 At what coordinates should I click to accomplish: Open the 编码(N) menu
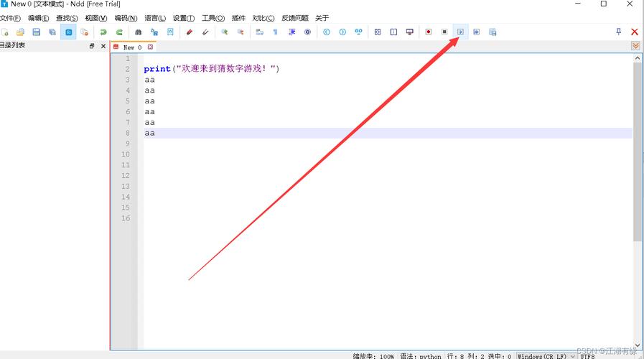[126, 18]
